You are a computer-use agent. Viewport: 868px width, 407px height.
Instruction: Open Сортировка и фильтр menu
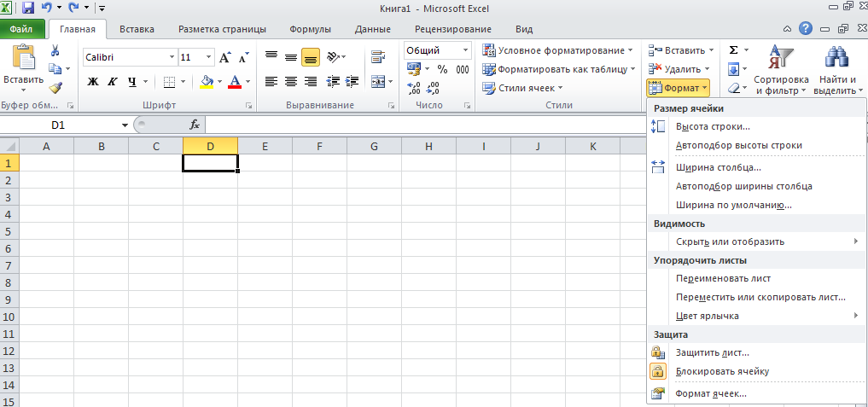pos(781,70)
